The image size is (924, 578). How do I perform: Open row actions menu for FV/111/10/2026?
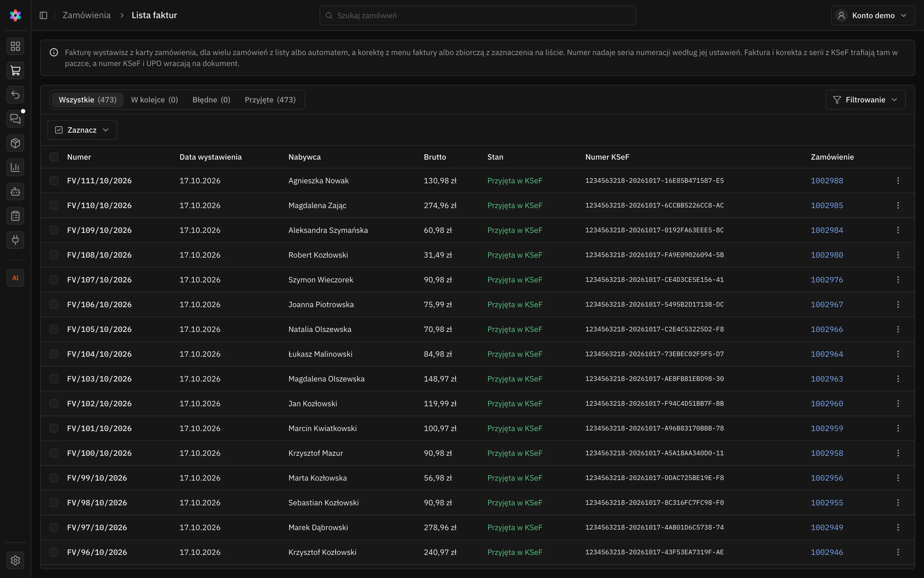point(898,181)
